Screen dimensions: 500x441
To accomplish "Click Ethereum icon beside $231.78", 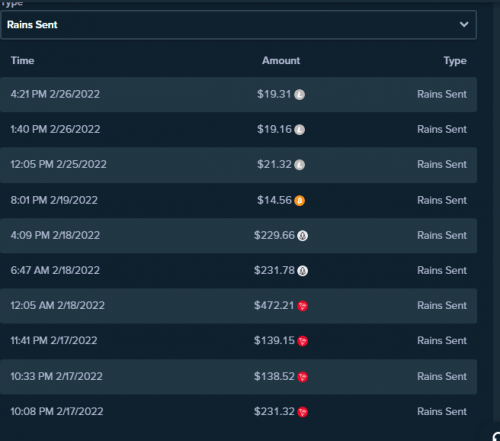I will pos(302,271).
